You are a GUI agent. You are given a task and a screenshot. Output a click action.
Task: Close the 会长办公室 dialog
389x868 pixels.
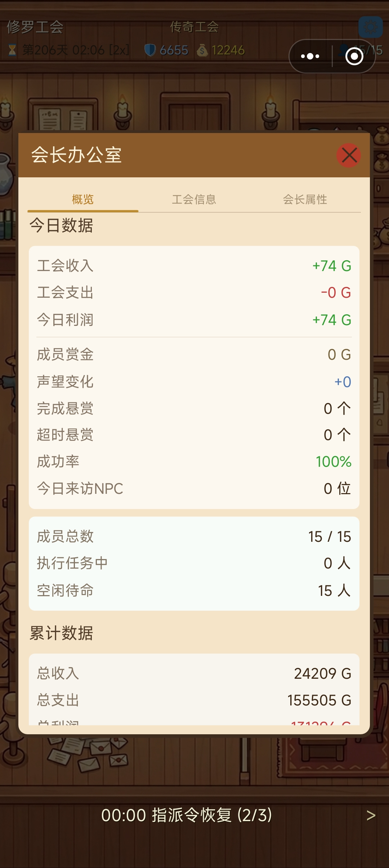pyautogui.click(x=349, y=155)
